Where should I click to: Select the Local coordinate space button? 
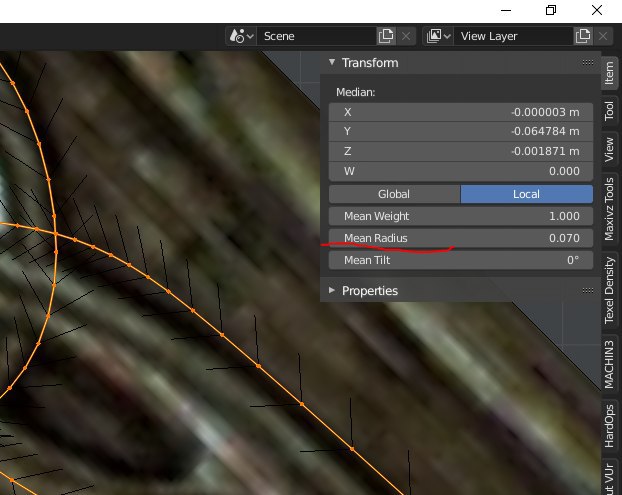[526, 194]
